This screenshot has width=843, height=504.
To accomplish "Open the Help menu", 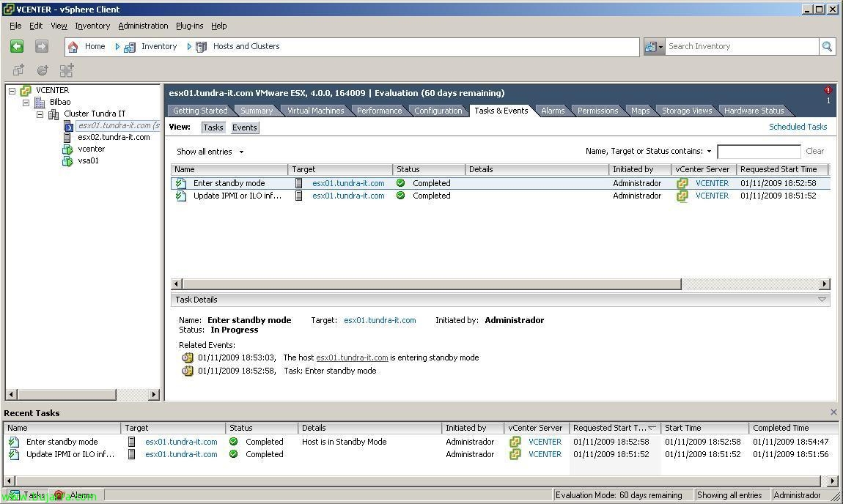I will (219, 26).
